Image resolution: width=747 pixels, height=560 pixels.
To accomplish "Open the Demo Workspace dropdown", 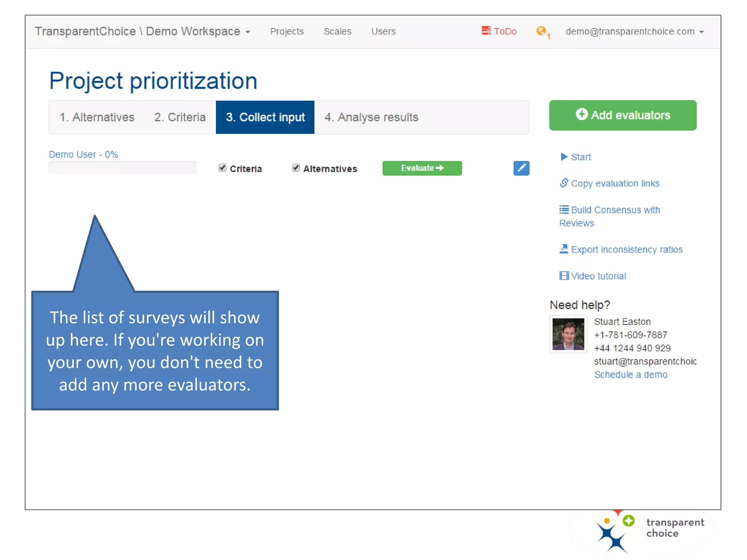I will click(143, 31).
